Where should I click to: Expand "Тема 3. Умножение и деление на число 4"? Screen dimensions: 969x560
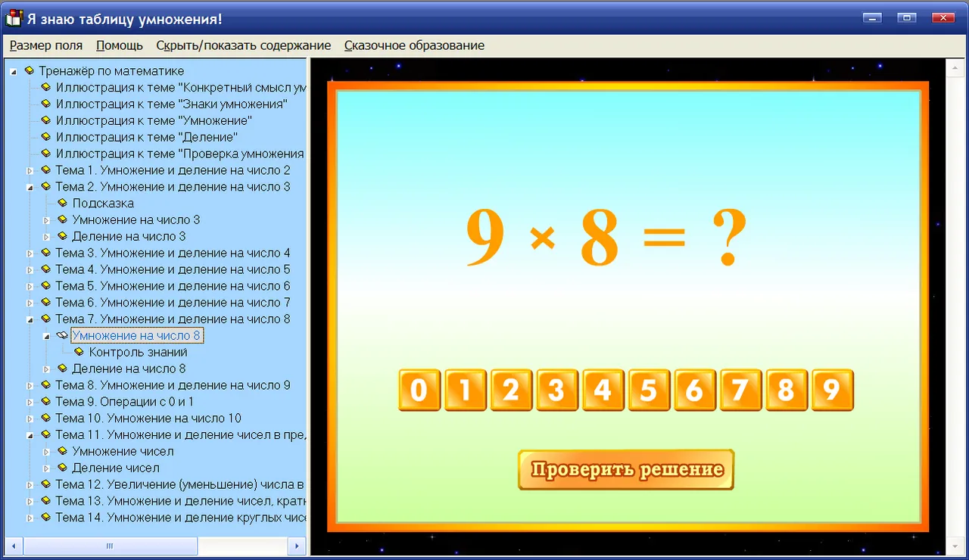pos(30,254)
